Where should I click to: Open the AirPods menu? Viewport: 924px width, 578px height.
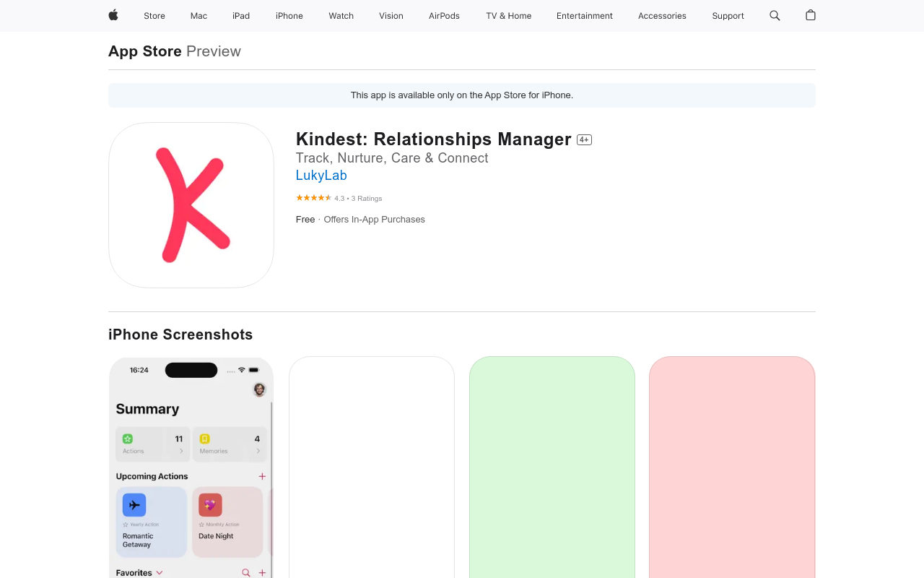tap(444, 16)
